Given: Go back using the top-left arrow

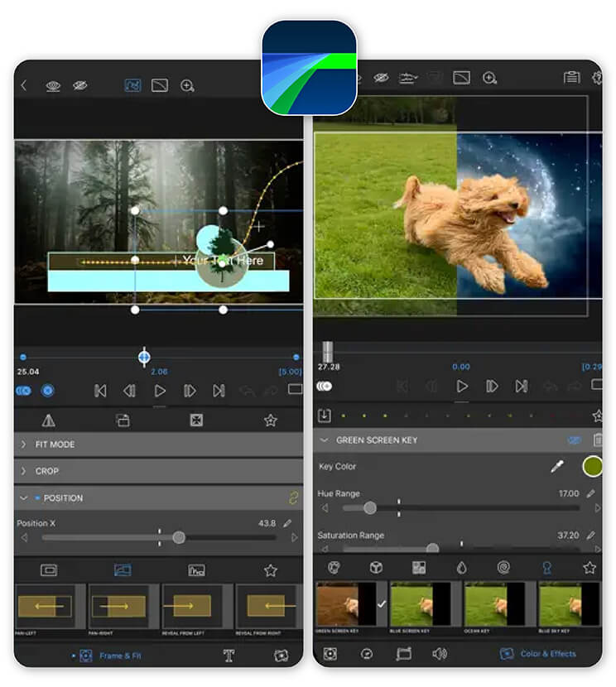Looking at the screenshot, I should click(24, 85).
